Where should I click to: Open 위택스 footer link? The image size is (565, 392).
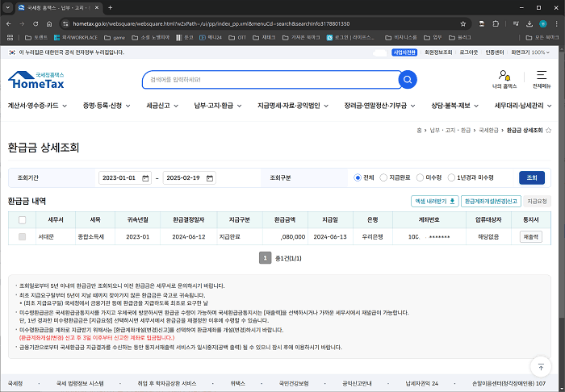[237, 384]
